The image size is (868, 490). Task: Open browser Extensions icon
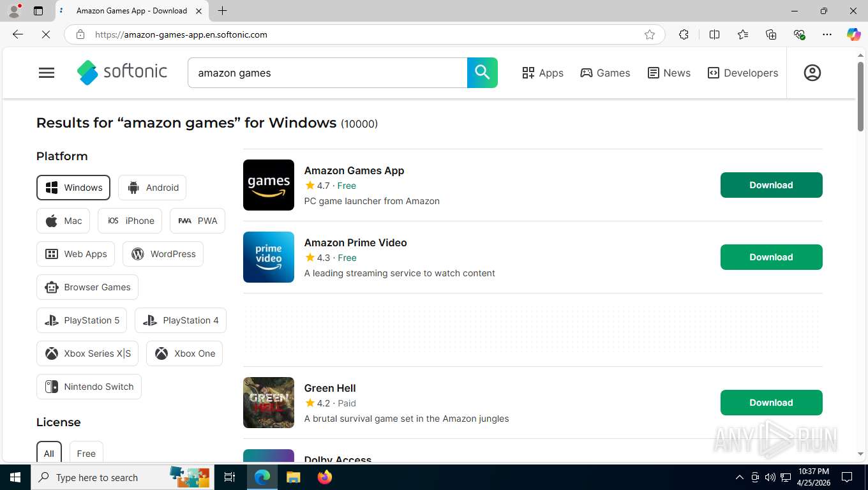point(684,34)
